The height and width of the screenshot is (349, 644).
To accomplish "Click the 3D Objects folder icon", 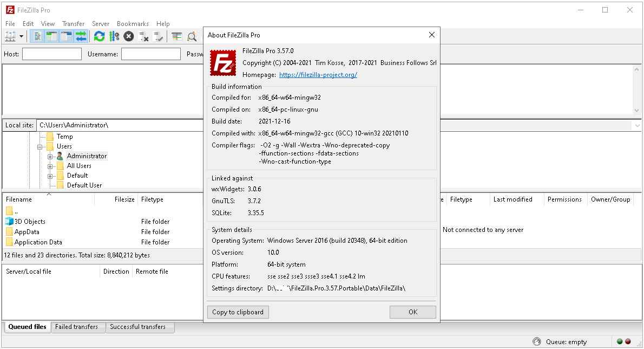I will tap(9, 222).
